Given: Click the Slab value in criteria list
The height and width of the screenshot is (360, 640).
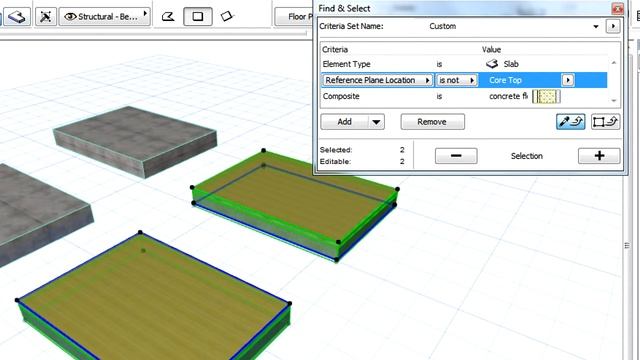Looking at the screenshot, I should point(502,64).
